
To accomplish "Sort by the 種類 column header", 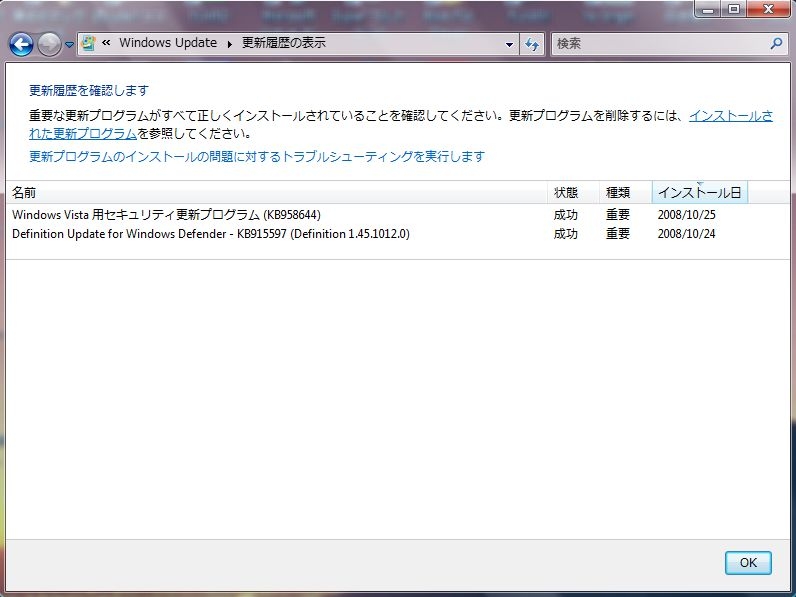I will pos(625,192).
